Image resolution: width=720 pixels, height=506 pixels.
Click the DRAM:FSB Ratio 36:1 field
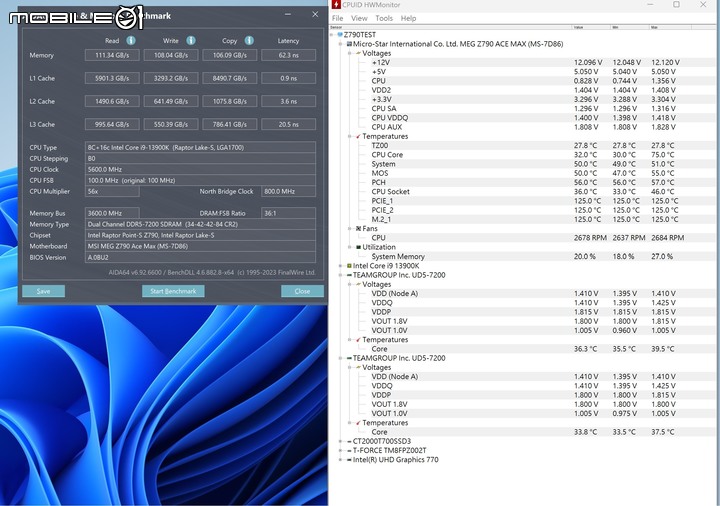[x=288, y=213]
